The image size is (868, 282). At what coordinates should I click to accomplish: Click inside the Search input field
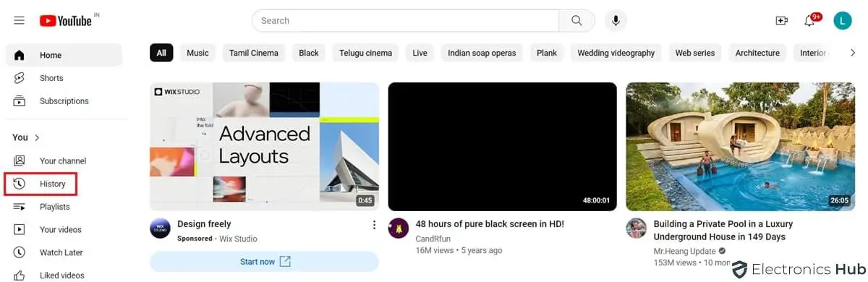[x=405, y=21]
